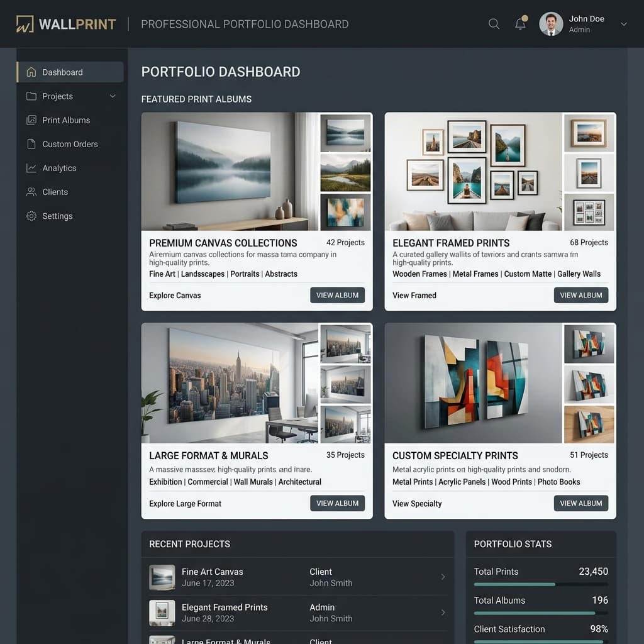The height and width of the screenshot is (644, 644).
Task: Open the John Doe account dropdown arrow
Action: [624, 24]
